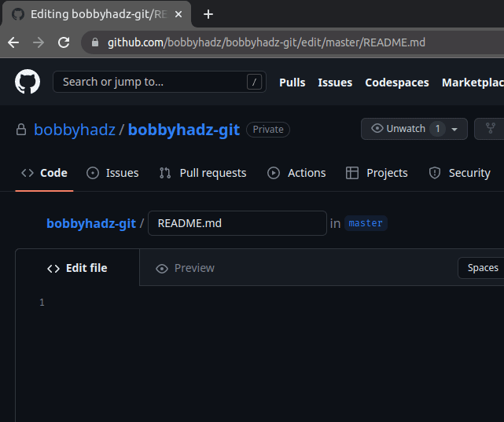Open the Spaces indent mode dropdown
The width and height of the screenshot is (504, 422).
(x=482, y=268)
